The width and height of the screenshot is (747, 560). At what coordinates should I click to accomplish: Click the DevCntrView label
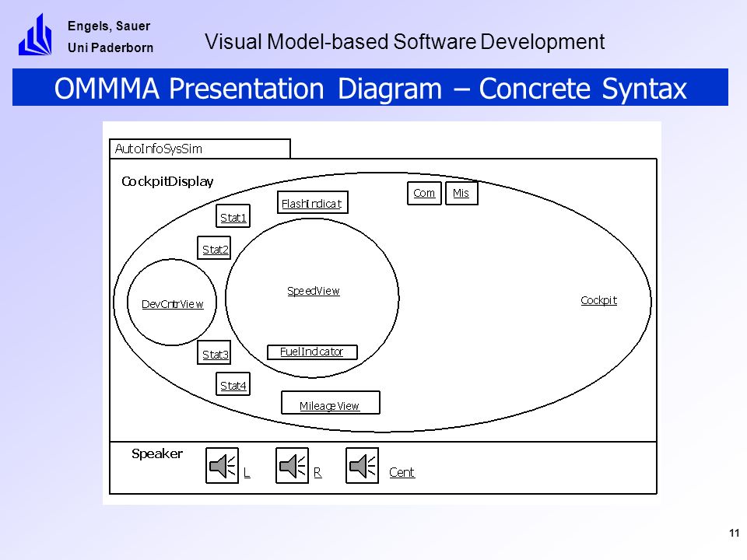click(173, 304)
